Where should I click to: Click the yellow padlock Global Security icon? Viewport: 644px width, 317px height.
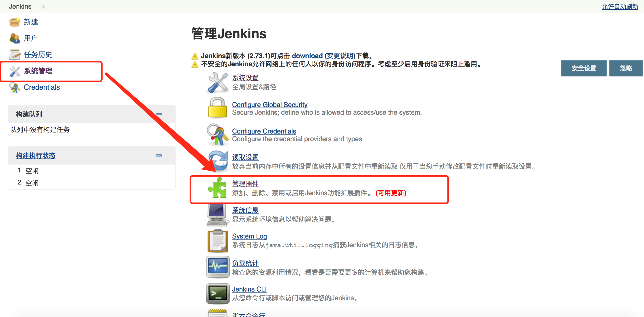(x=218, y=108)
